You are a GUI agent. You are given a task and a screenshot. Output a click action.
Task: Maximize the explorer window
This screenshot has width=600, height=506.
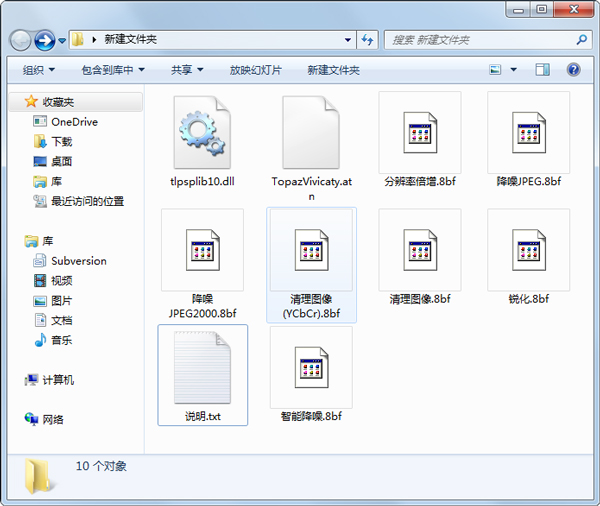point(541,10)
